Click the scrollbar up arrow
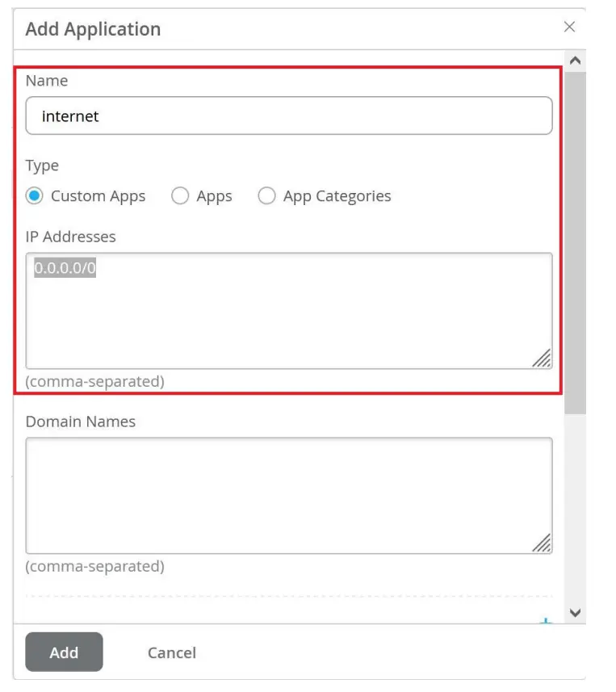This screenshot has width=616, height=692. (x=575, y=61)
